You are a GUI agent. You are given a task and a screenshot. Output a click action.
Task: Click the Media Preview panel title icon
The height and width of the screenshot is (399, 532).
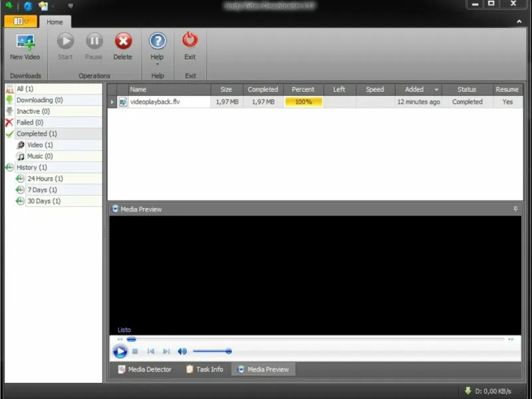115,209
